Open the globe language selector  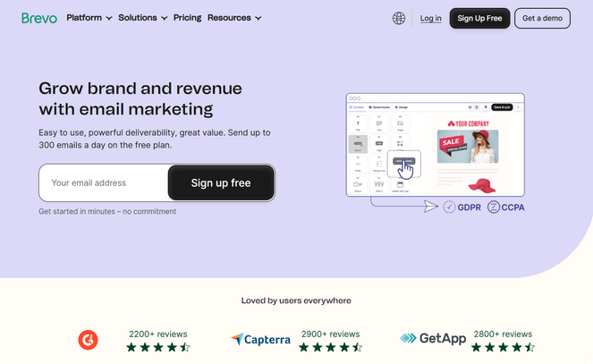[x=399, y=18]
